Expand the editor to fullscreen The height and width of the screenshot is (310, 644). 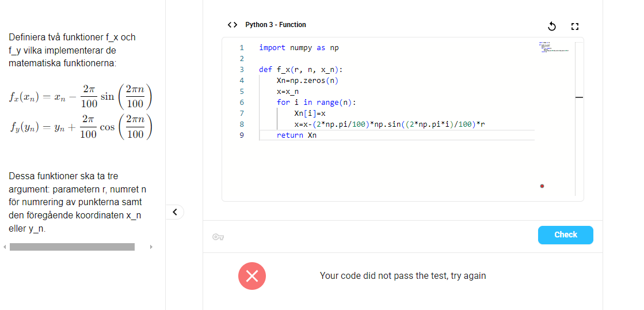coord(574,26)
